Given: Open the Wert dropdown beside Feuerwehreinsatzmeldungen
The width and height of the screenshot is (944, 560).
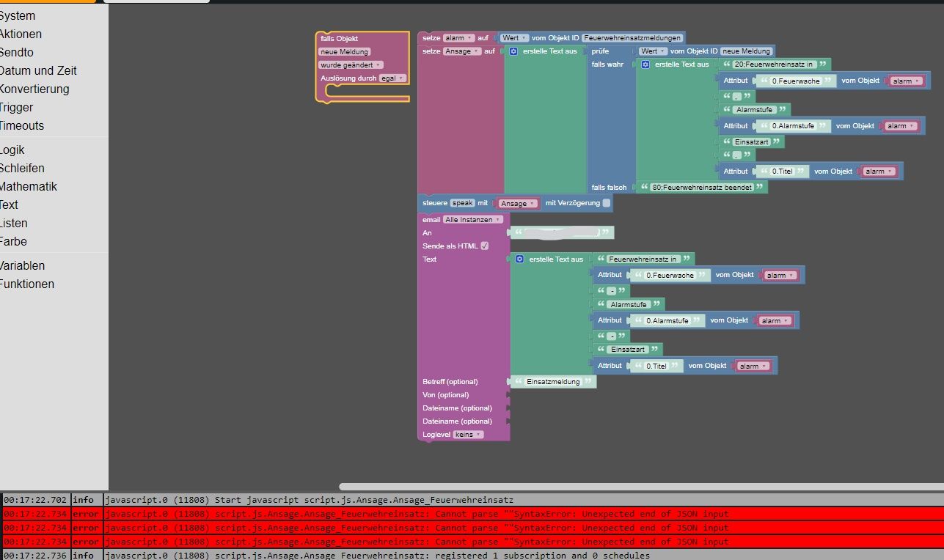Looking at the screenshot, I should (x=514, y=38).
